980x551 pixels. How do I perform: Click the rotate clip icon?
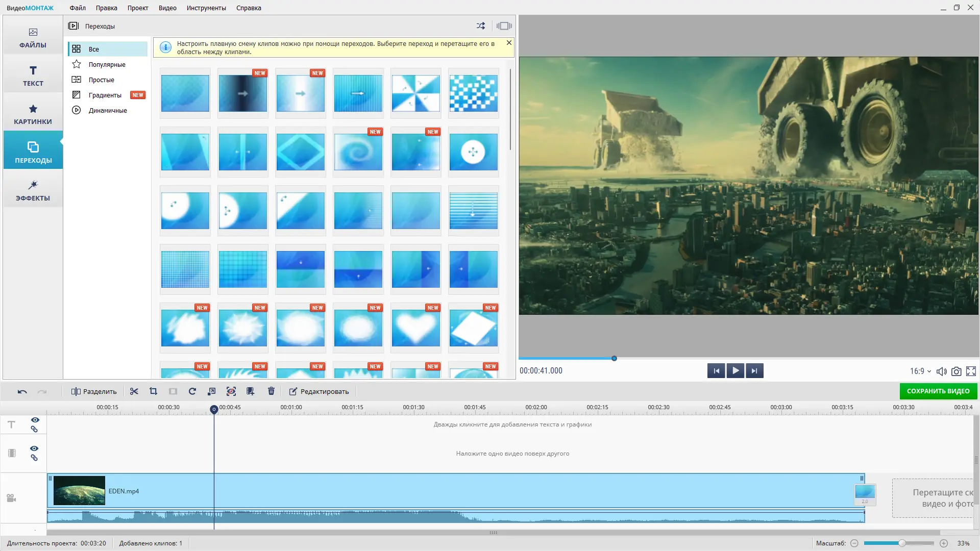(192, 391)
